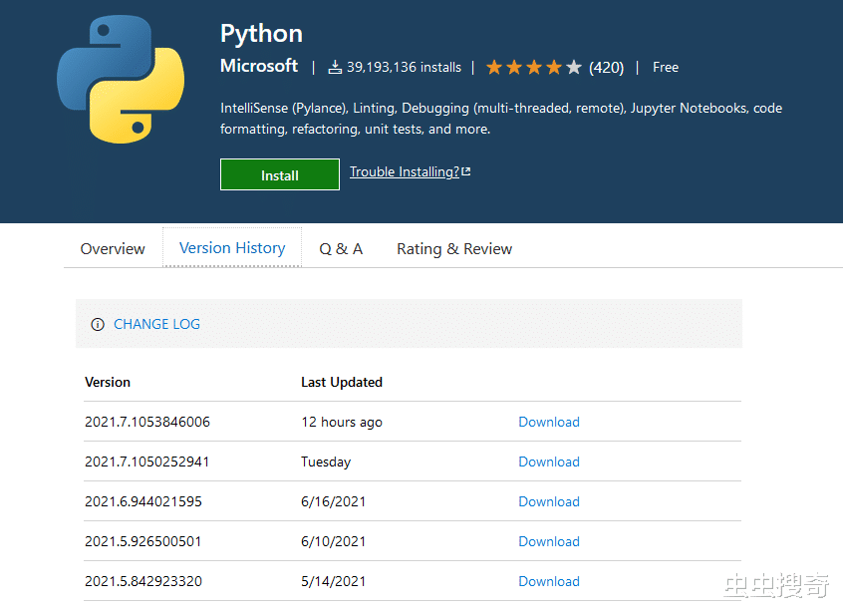Image resolution: width=843 pixels, height=616 pixels.
Task: Click version number 2021.7.1050252941
Action: [x=146, y=462]
